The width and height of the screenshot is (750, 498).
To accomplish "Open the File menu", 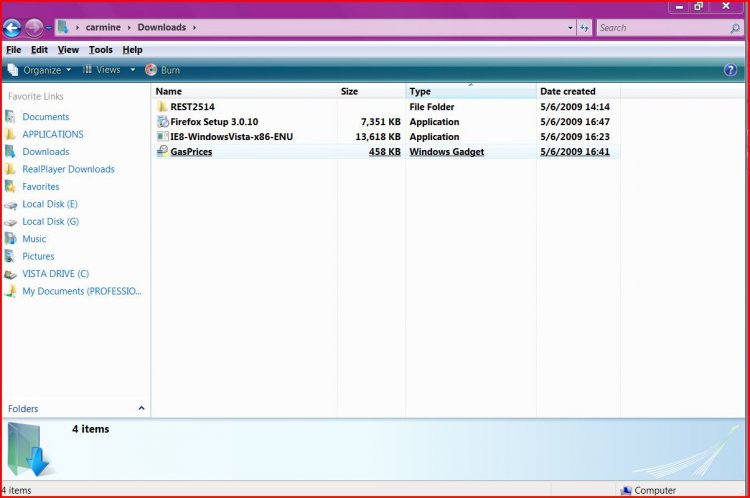I will 14,50.
